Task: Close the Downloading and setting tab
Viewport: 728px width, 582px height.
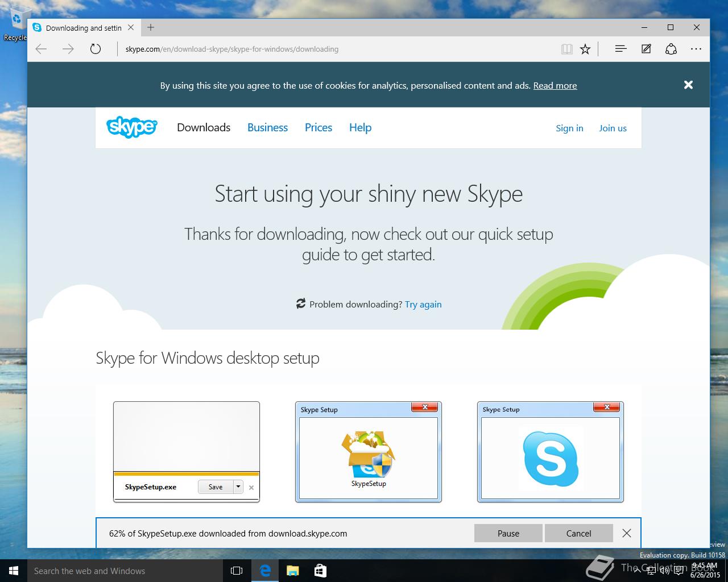Action: pos(131,27)
